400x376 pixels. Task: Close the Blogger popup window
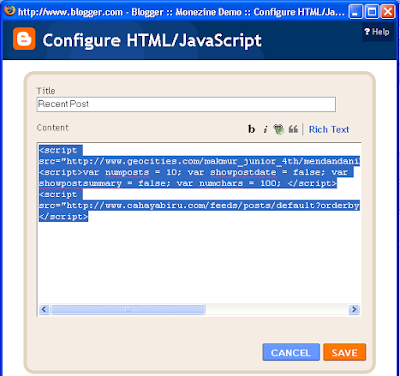click(x=388, y=12)
